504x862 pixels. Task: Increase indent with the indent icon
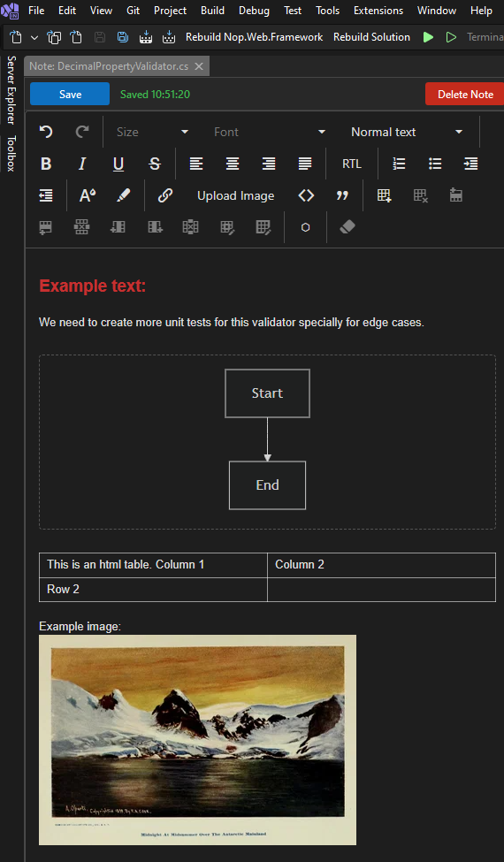(x=471, y=164)
